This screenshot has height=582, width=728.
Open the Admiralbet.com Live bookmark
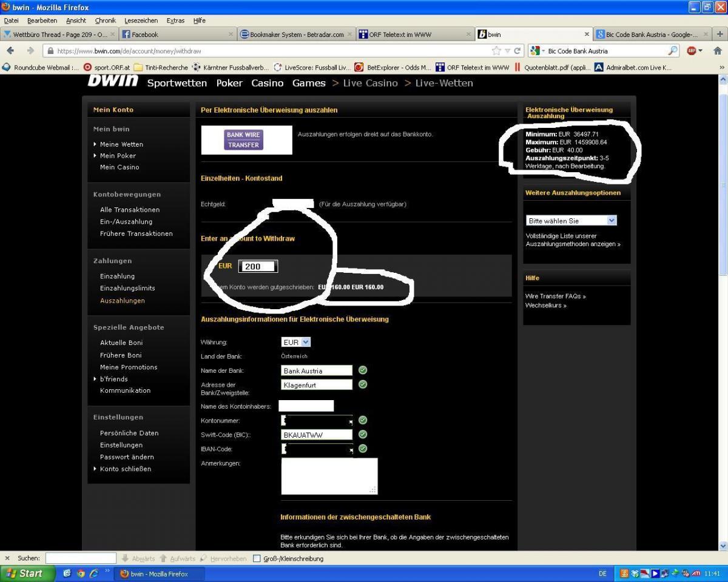[x=633, y=67]
